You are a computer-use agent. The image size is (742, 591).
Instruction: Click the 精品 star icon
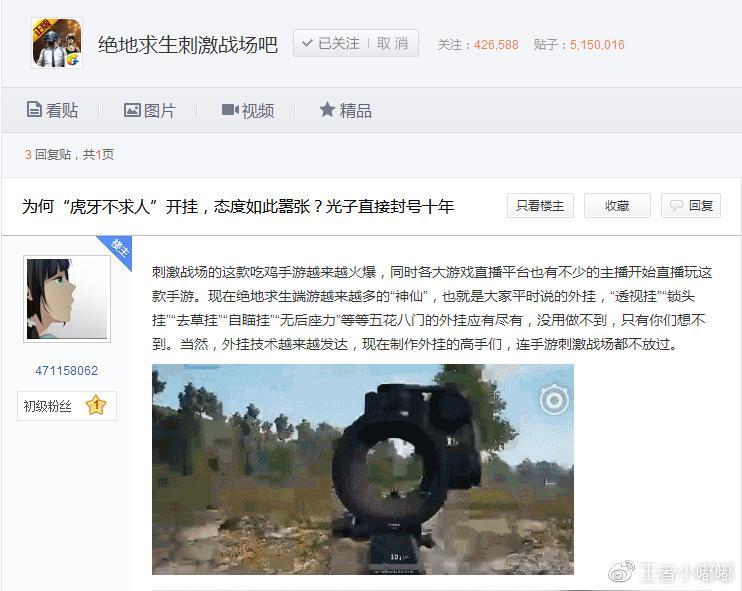[x=327, y=109]
